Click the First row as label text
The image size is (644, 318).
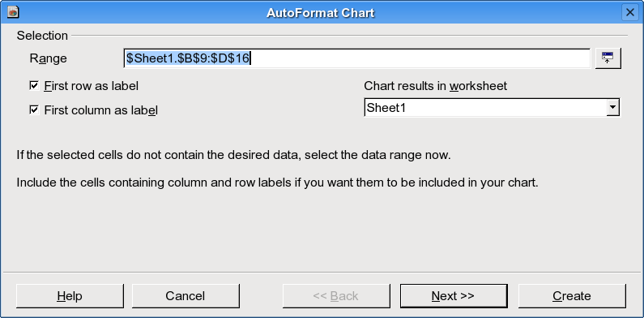[x=92, y=86]
